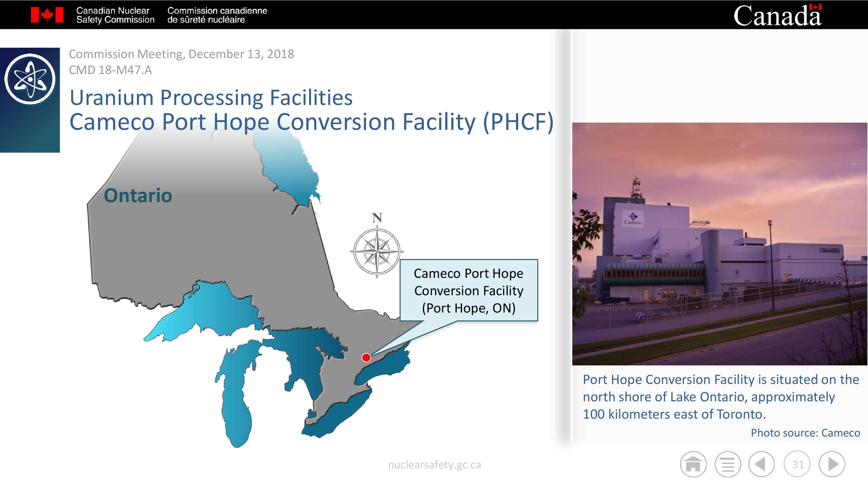Viewport: 868px width, 488px height.
Task: Click the Canada wordmark logo
Action: coord(777,15)
